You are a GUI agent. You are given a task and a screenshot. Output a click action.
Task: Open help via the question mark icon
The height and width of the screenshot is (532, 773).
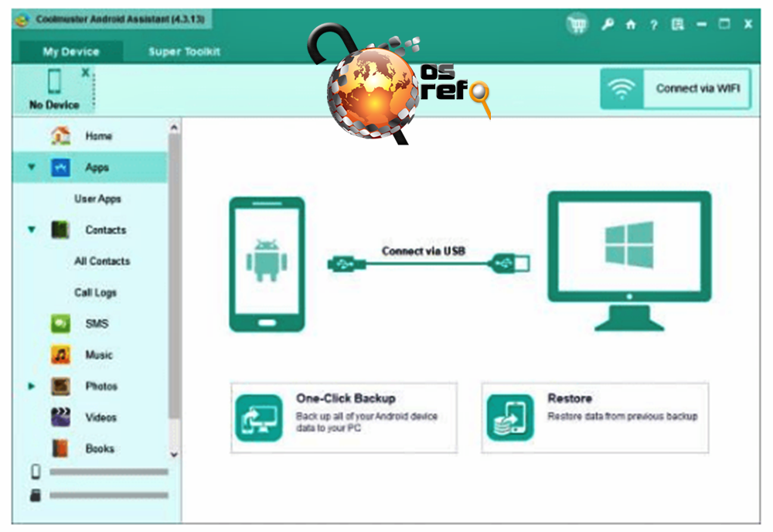654,24
